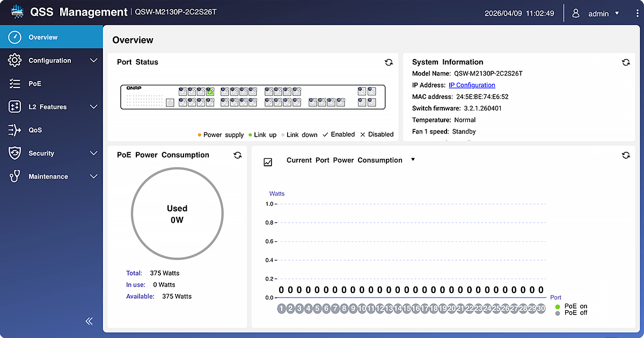Refresh the System Information panel
This screenshot has width=644, height=338.
click(626, 62)
